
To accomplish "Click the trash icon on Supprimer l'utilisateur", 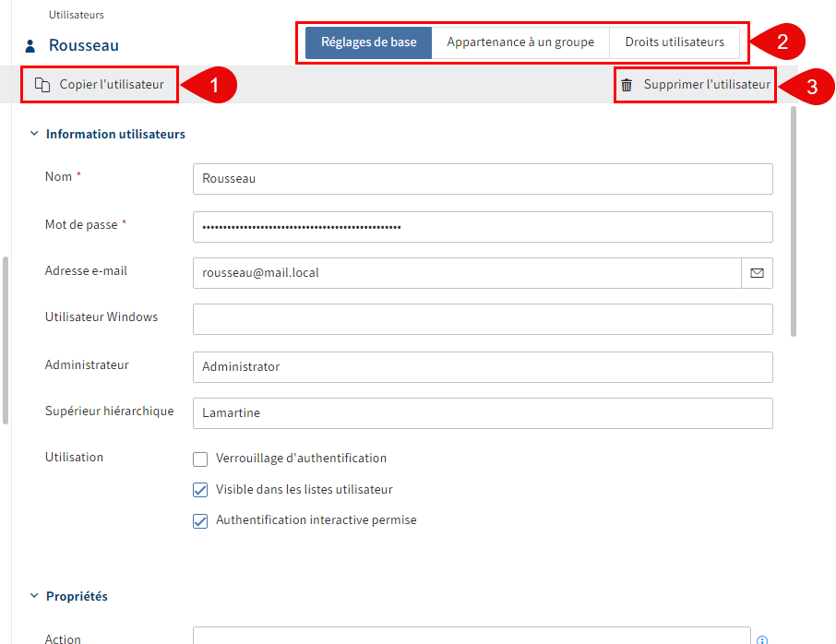I will coord(627,84).
